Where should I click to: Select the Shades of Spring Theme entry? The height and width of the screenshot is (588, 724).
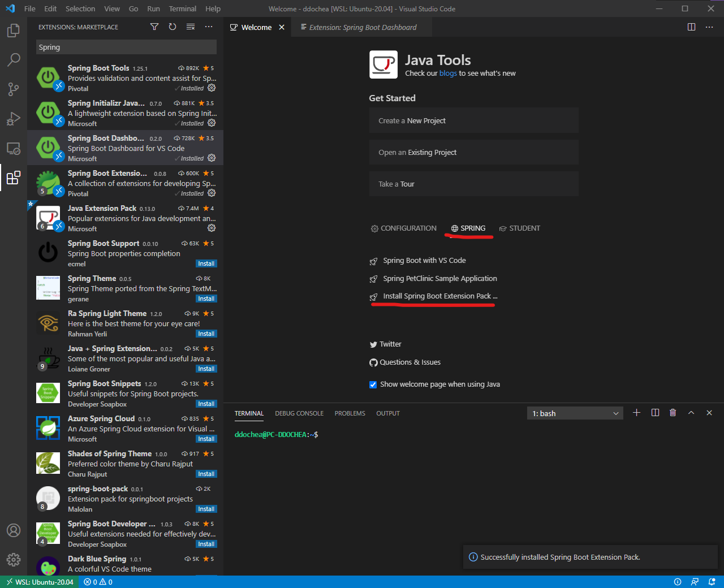click(x=126, y=464)
